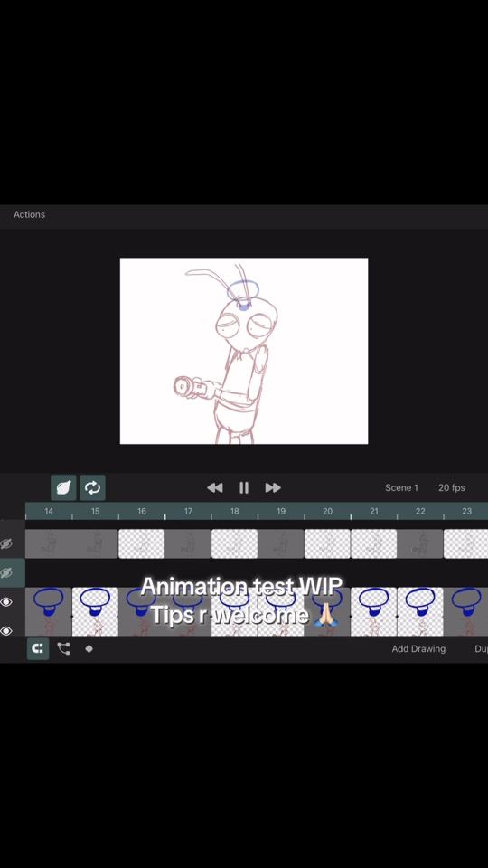
Task: Open the Scene 1 selector
Action: click(401, 487)
